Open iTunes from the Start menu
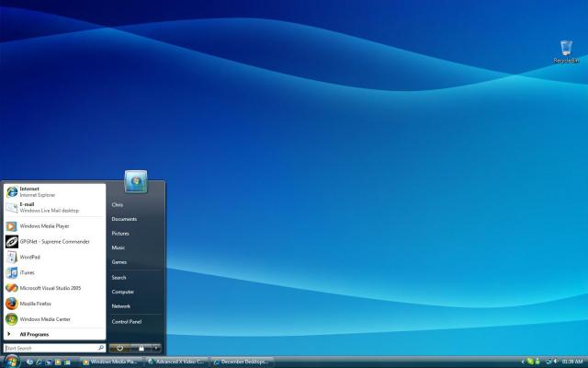The height and width of the screenshot is (368, 588). pyautogui.click(x=54, y=272)
